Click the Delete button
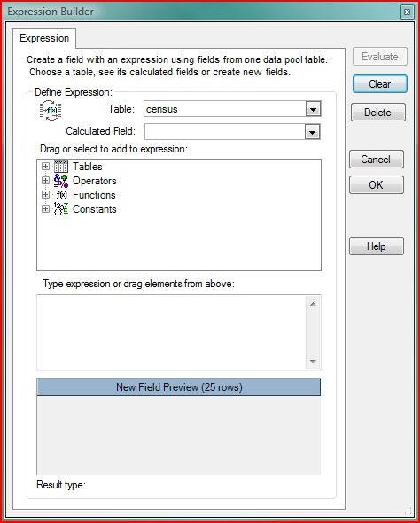Viewport: 420px width, 523px height. 378,113
